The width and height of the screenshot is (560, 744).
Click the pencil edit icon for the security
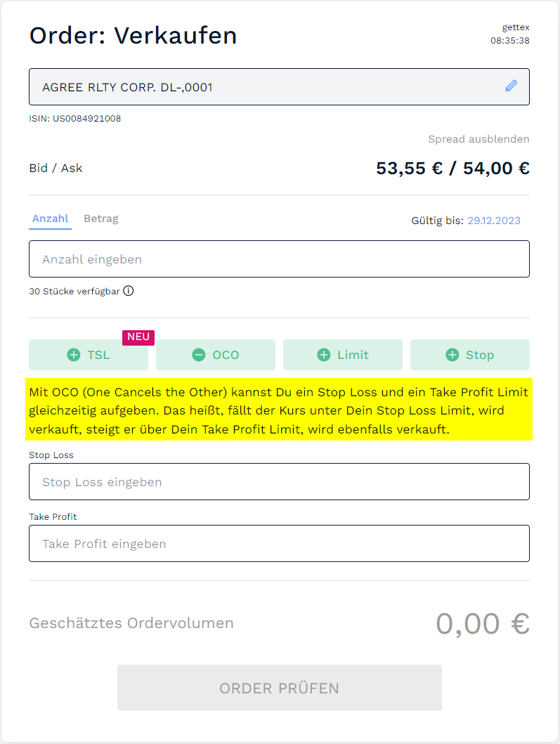[x=511, y=86]
